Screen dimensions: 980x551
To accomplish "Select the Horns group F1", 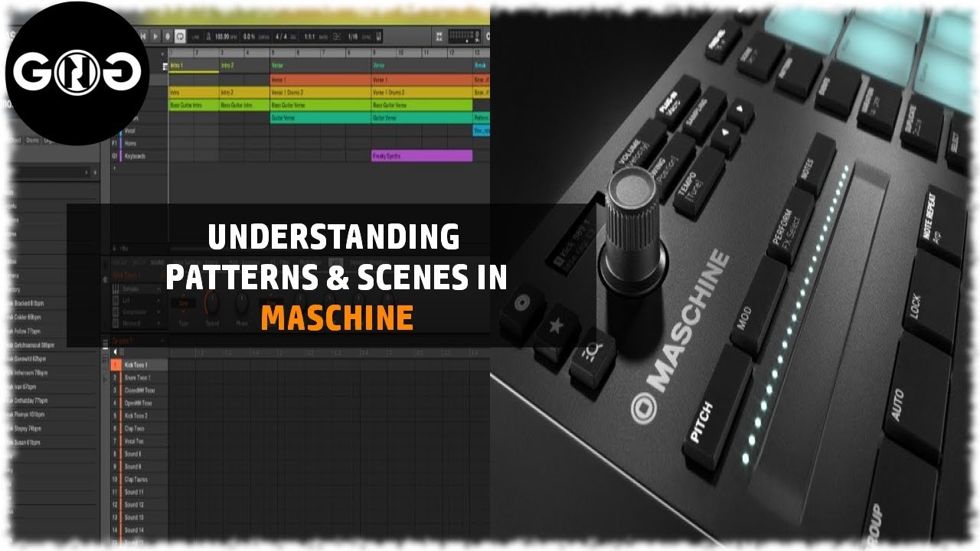I will tap(139, 143).
